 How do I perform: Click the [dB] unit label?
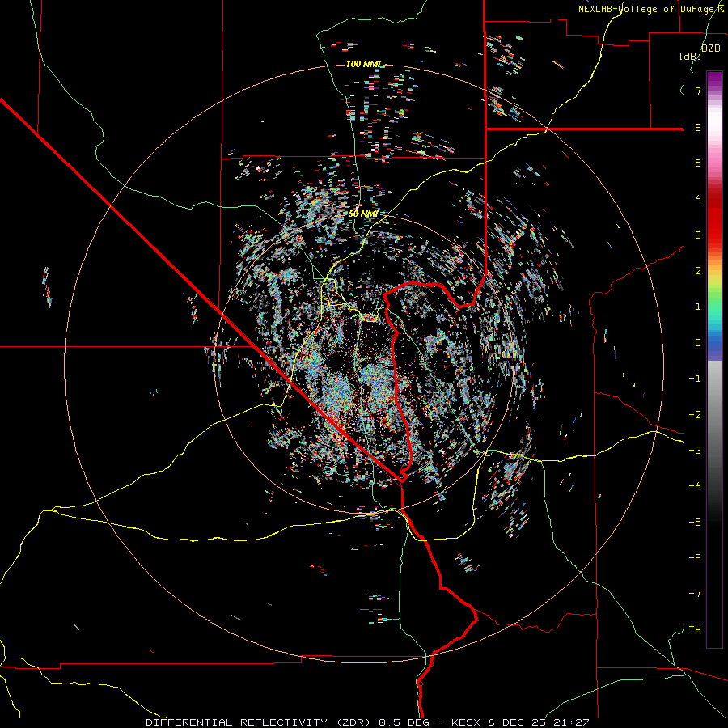690,56
